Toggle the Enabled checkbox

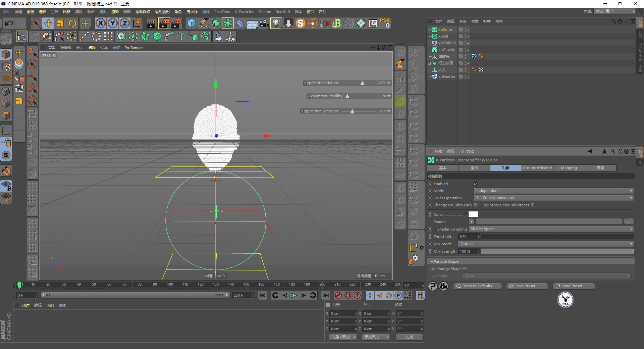(476, 184)
